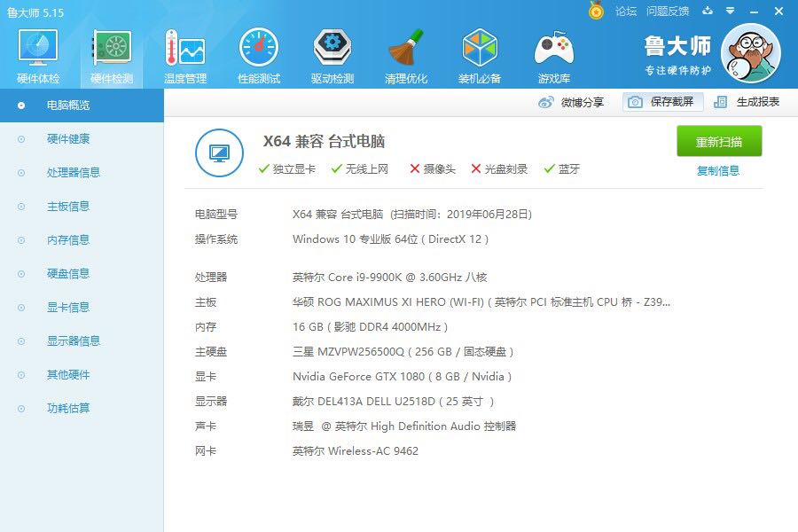Screen dimensions: 798x532
Task: Open 论坛 forum link
Action: tap(626, 12)
